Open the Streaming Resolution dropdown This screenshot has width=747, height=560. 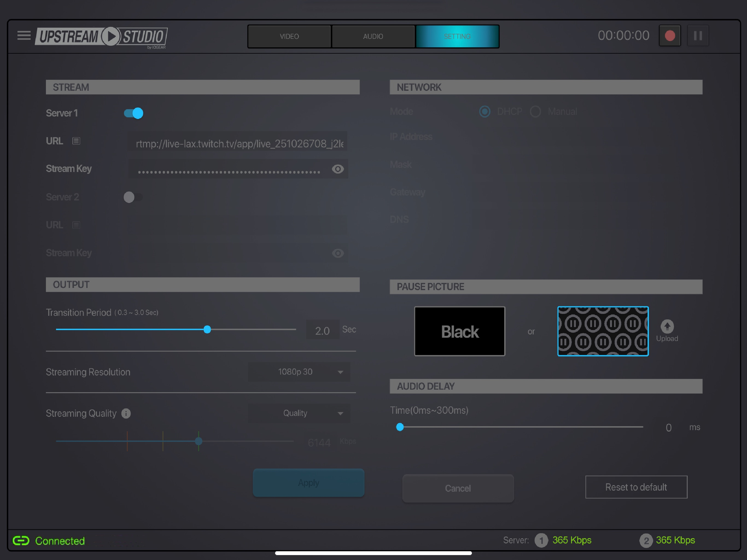[x=299, y=372]
